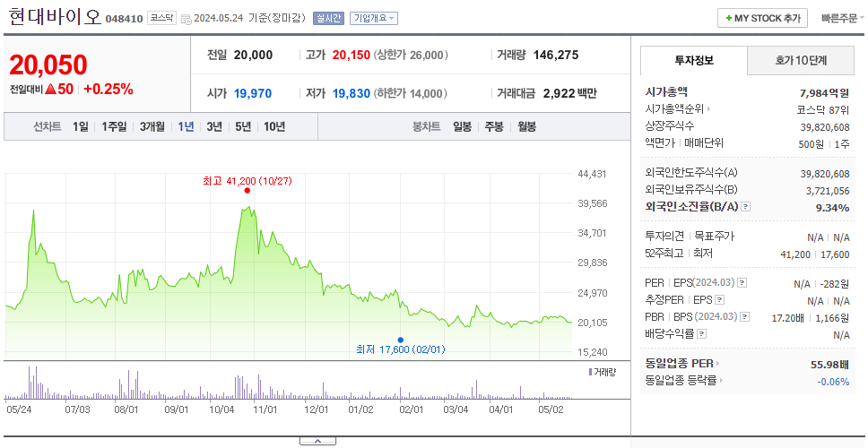Select the 3년 line chart period

(x=214, y=126)
